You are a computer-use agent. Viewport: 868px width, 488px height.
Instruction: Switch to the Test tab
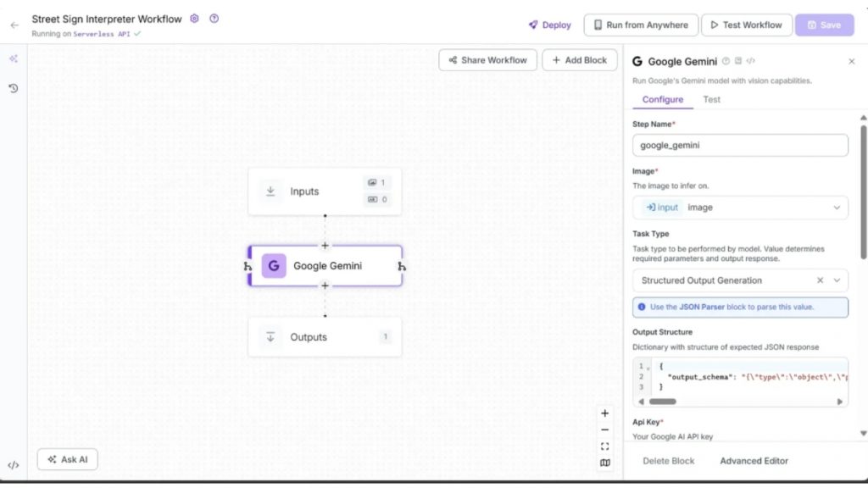711,99
